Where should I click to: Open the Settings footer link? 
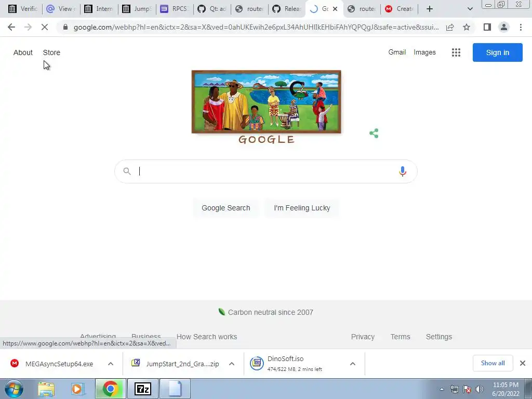(438, 337)
